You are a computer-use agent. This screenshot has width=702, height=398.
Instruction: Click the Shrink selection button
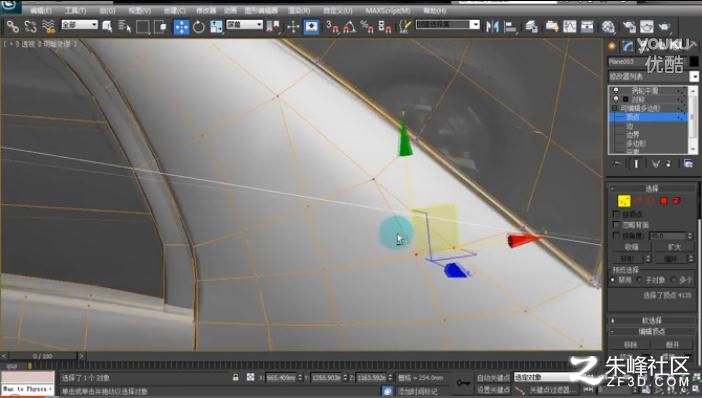click(x=631, y=247)
